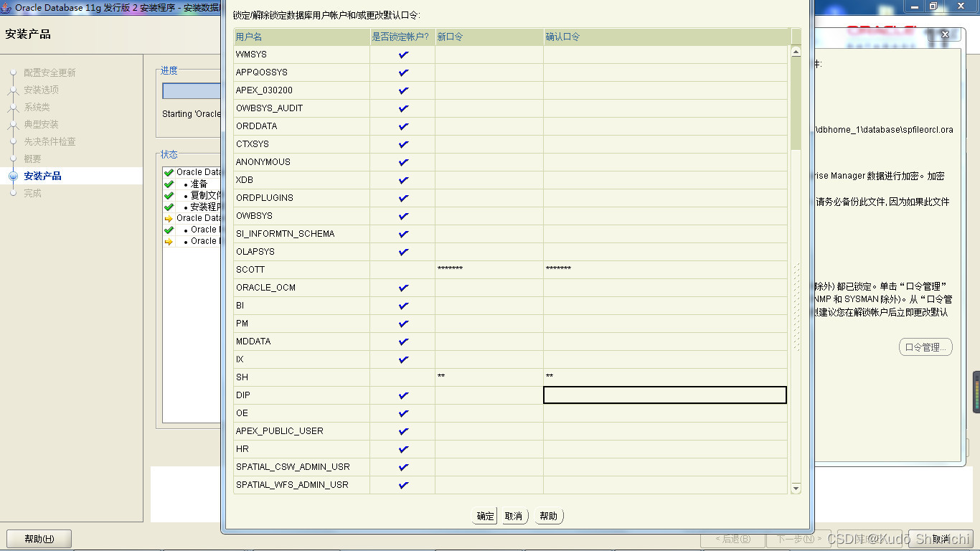980x551 pixels.
Task: Select 典型安装 step in sidebar
Action: tap(41, 124)
